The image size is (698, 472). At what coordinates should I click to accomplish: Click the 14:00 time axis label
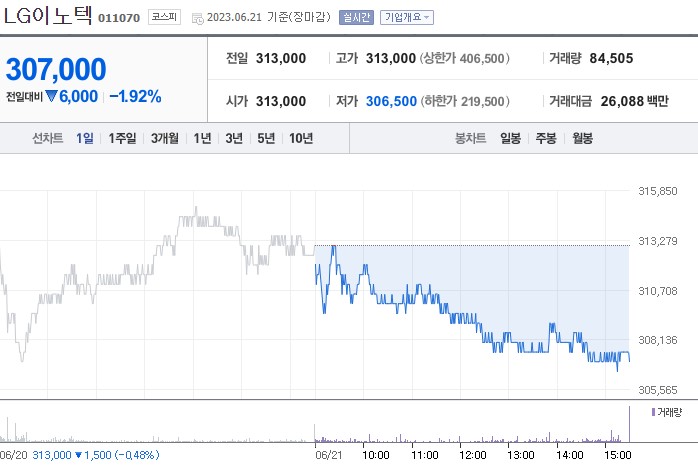pos(570,455)
